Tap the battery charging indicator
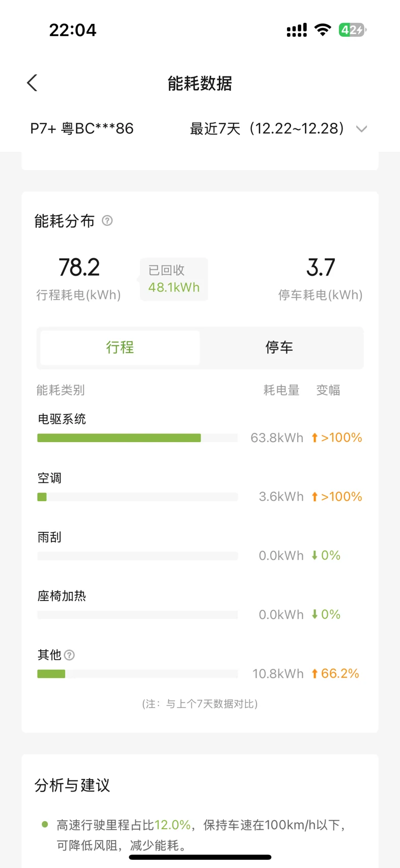Screen dimensions: 400x868 (353, 30)
